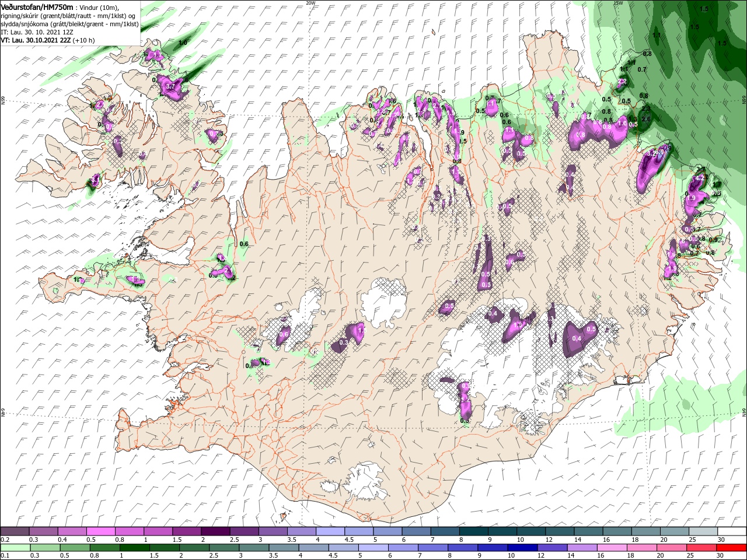The height and width of the screenshot is (560, 747).
Task: Click the 'VT: Lau. 30.10.2021 22Z (+10 h)' line
Action: coord(47,40)
